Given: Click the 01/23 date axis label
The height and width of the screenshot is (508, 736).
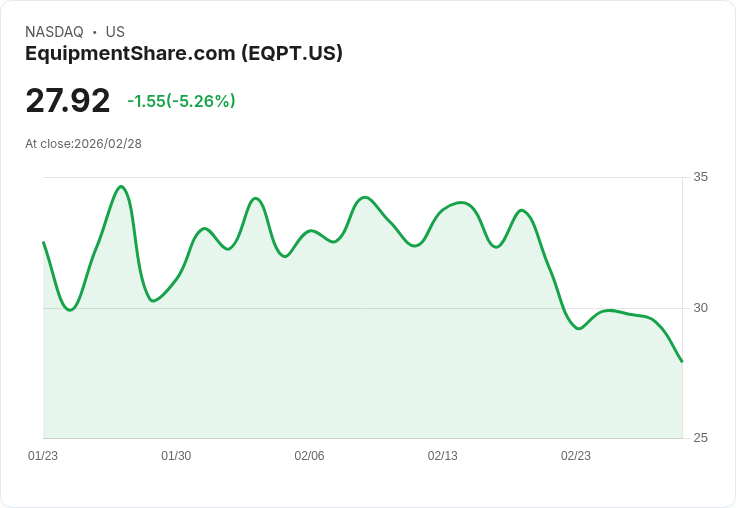Looking at the screenshot, I should pyautogui.click(x=43, y=456).
